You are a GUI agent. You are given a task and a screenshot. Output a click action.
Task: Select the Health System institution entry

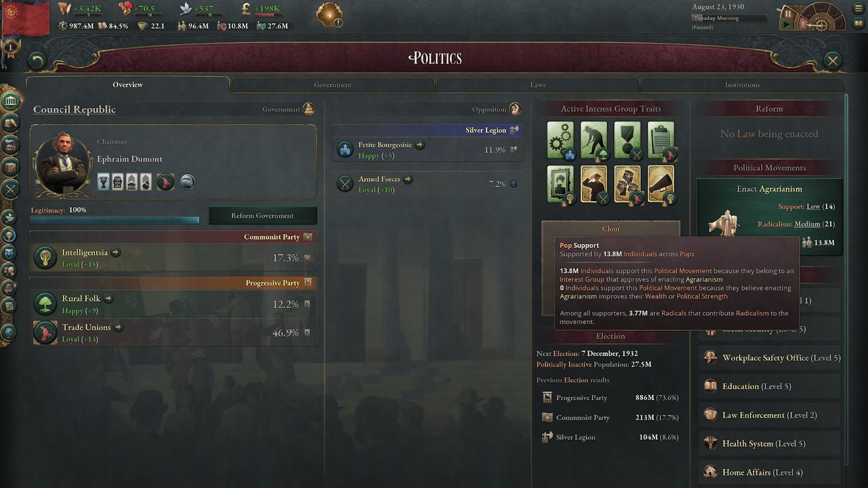tap(769, 444)
